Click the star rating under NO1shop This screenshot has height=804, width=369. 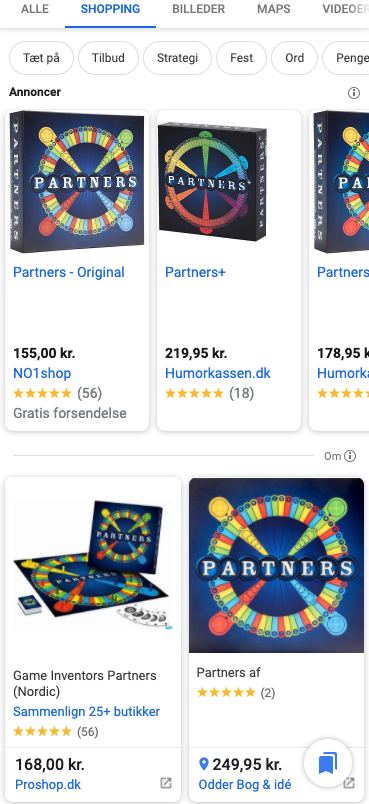pos(42,393)
